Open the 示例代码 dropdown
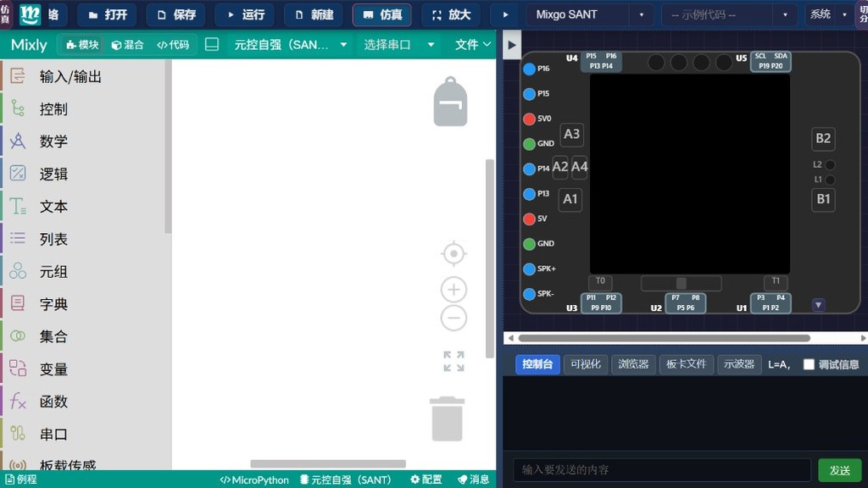868x488 pixels. (729, 15)
